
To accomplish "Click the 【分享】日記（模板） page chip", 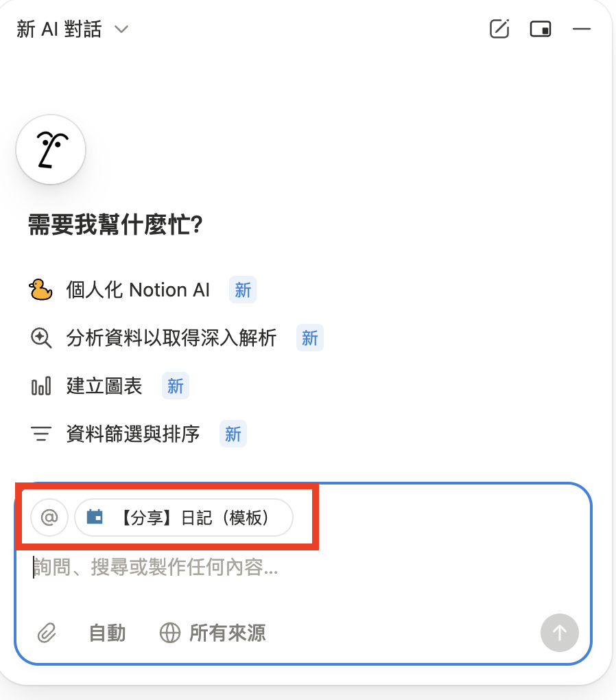I will (184, 517).
